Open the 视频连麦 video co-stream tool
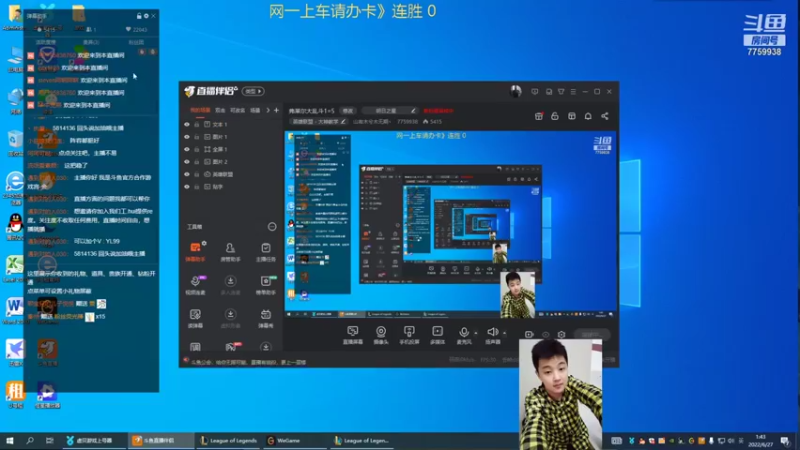800x450 pixels. (x=195, y=285)
